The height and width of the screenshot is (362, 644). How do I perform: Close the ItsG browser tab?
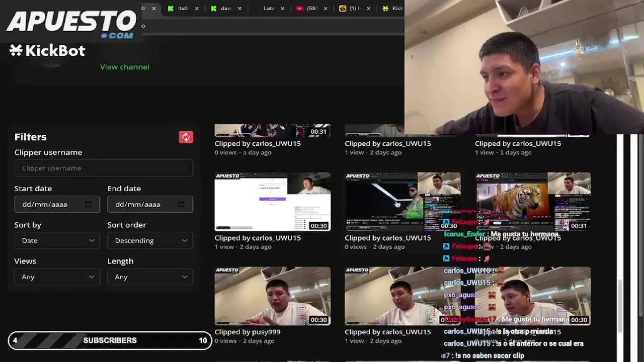click(197, 9)
